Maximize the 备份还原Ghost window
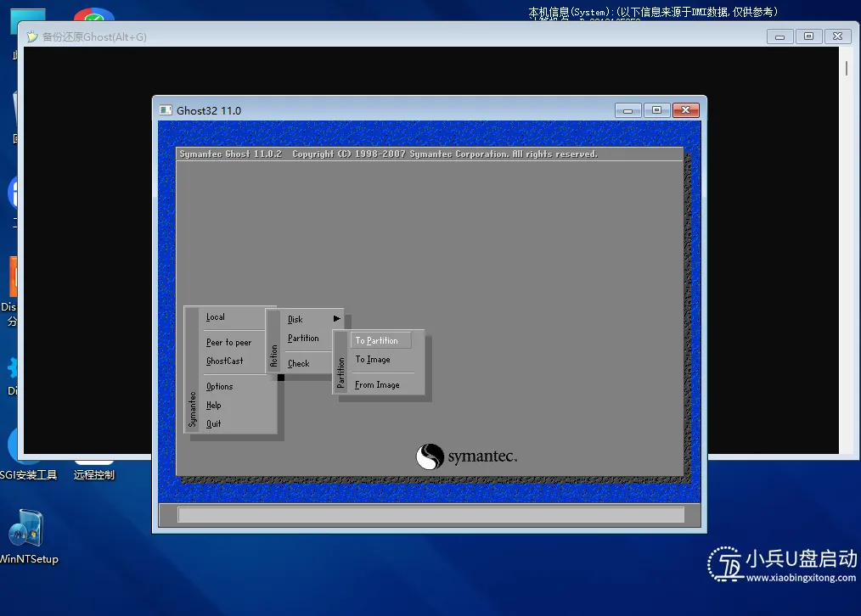Image resolution: width=861 pixels, height=616 pixels. pyautogui.click(x=809, y=36)
